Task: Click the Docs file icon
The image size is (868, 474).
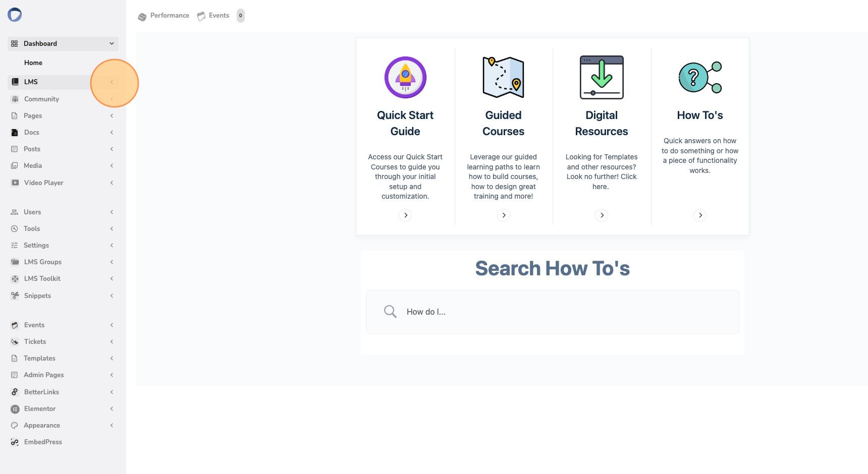Action: [15, 133]
